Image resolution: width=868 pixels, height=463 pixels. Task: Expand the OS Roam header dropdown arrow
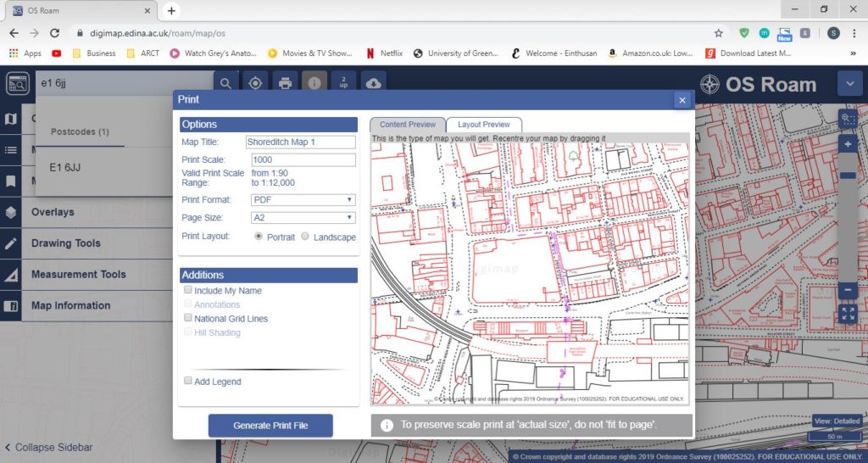[x=849, y=84]
